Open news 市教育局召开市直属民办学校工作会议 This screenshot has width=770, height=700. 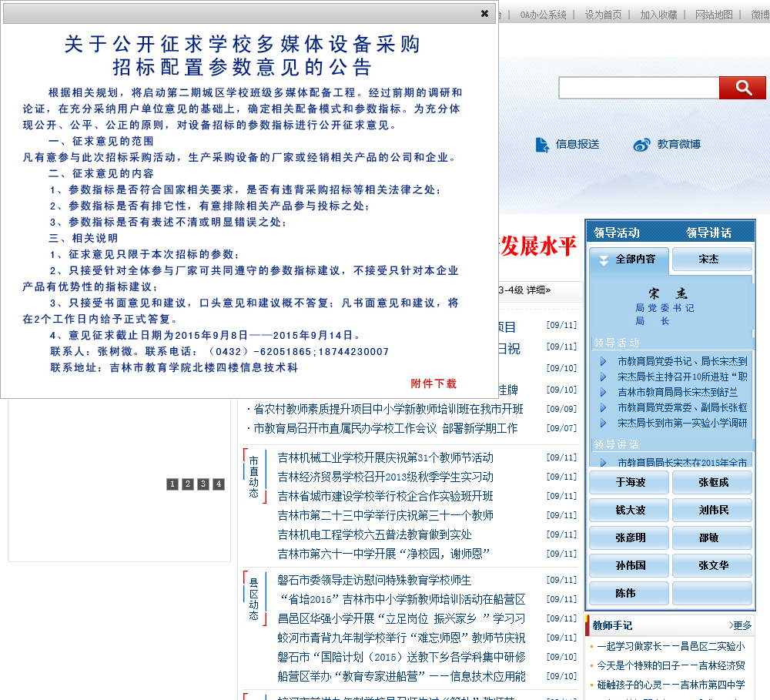(386, 428)
